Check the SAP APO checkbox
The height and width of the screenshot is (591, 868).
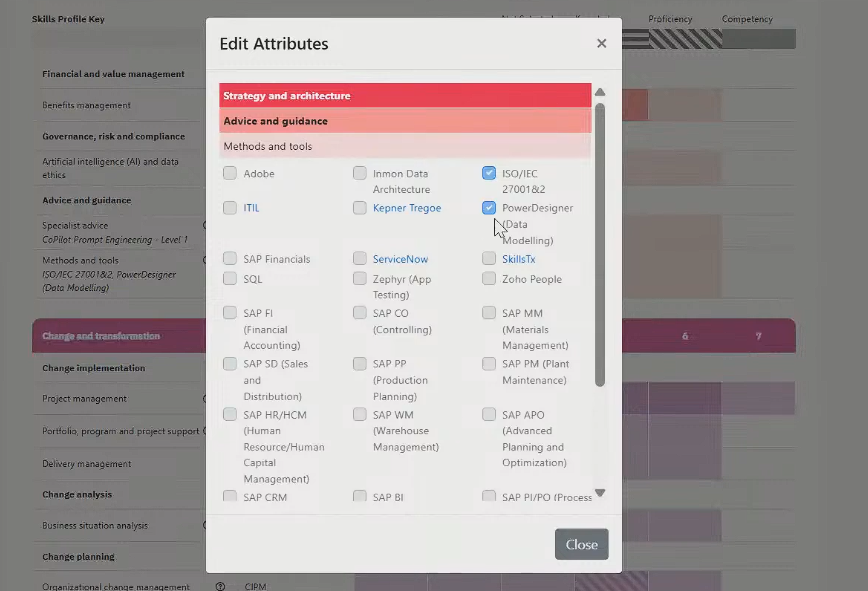coord(489,414)
